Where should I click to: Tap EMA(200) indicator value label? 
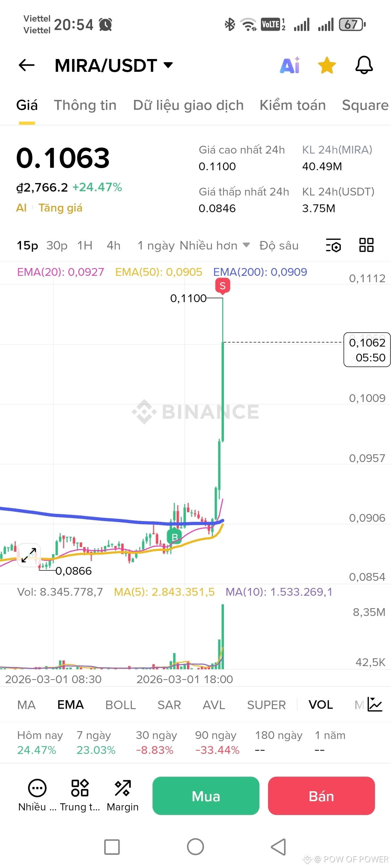click(260, 272)
